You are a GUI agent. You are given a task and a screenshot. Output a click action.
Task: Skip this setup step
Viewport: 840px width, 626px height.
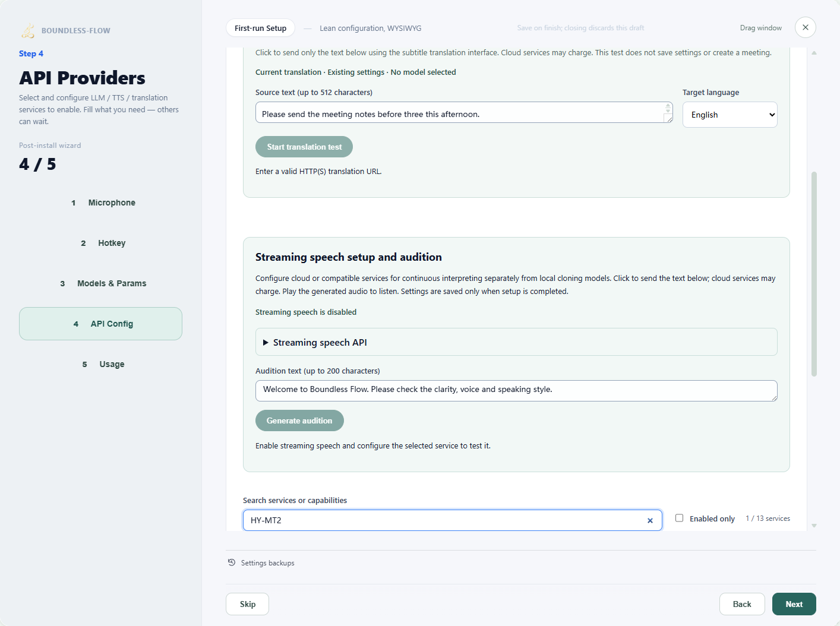[247, 604]
